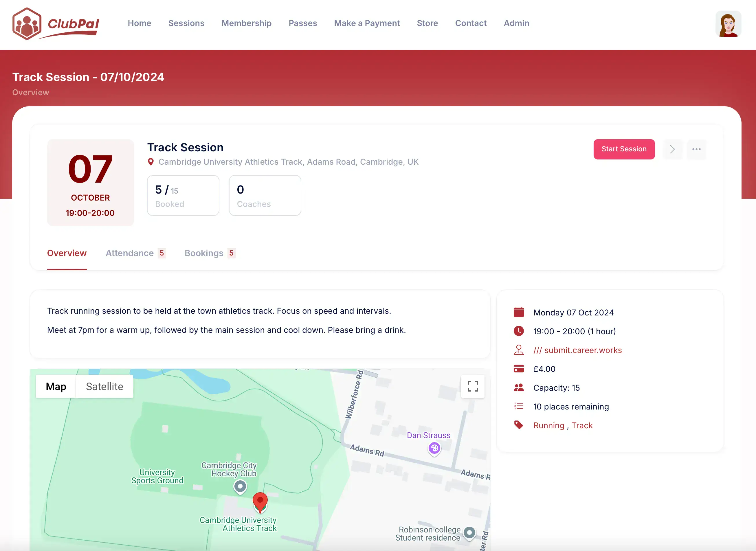Click the Dan Strauss purple map marker

(434, 448)
